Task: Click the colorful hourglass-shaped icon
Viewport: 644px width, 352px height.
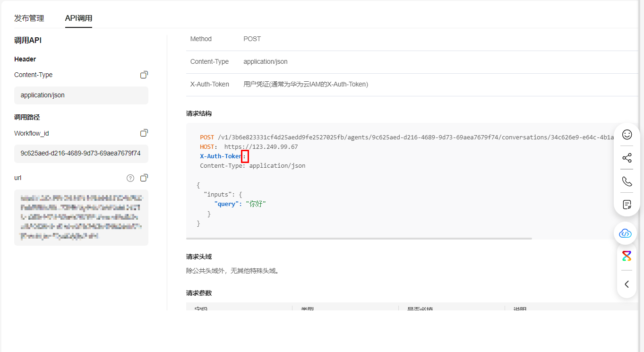Action: pyautogui.click(x=627, y=256)
